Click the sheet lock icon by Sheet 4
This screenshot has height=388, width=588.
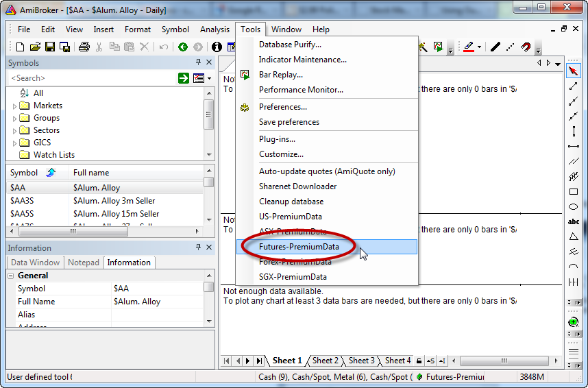419,361
